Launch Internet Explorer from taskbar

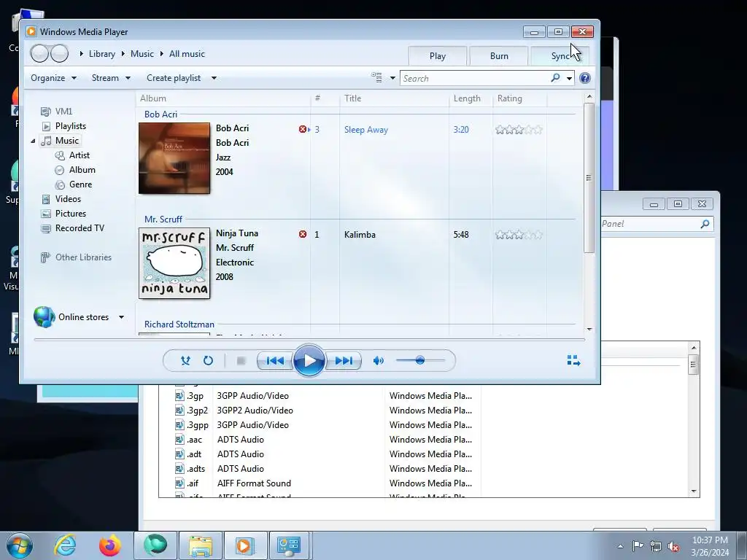(x=65, y=545)
